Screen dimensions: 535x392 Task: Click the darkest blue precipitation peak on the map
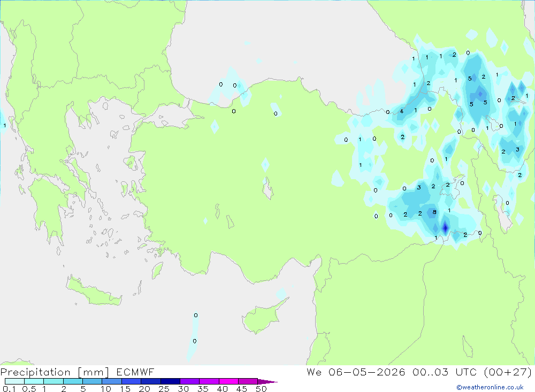[x=445, y=228]
